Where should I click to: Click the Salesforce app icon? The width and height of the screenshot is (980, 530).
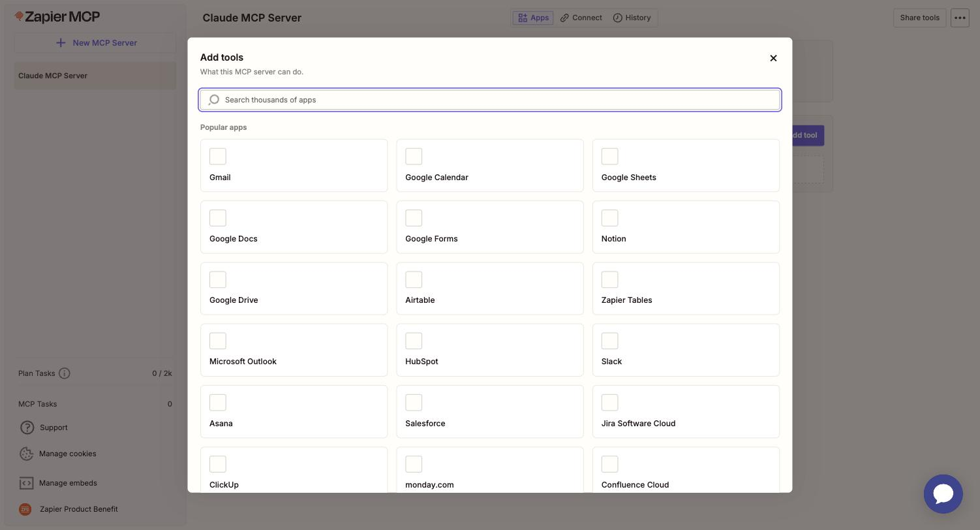[x=414, y=403]
